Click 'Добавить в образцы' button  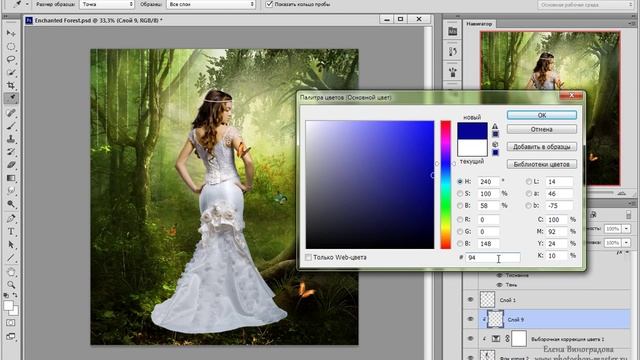(x=542, y=147)
